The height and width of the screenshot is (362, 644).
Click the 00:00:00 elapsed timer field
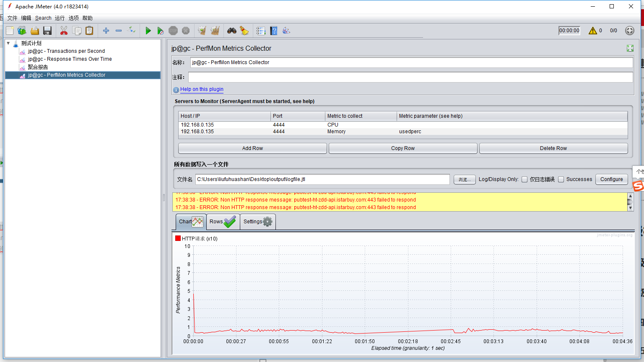pyautogui.click(x=569, y=31)
